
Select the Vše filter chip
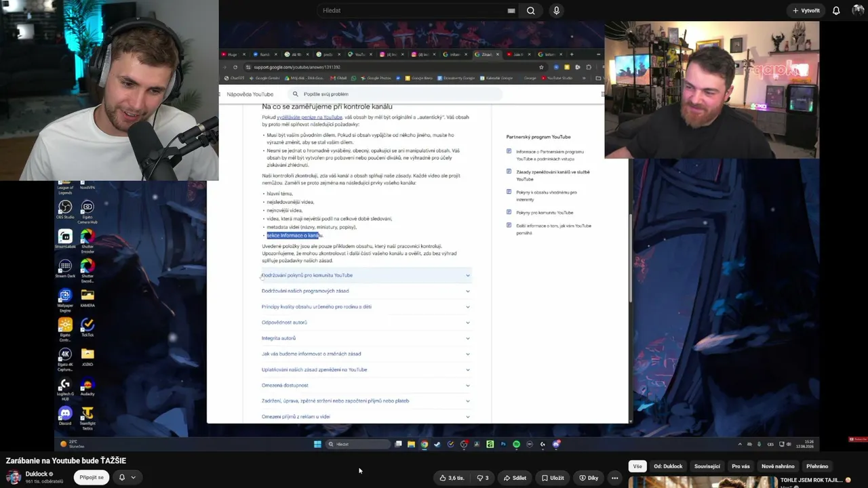637,466
